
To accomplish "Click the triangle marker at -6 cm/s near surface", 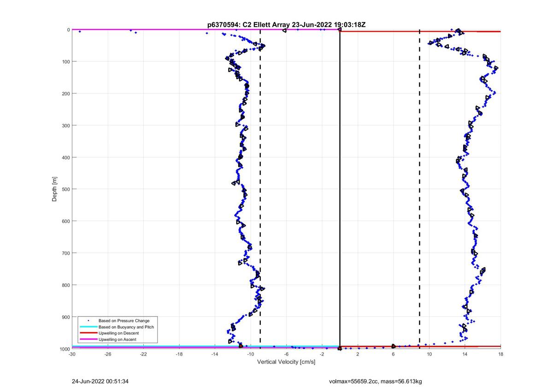I will tap(285, 30).
